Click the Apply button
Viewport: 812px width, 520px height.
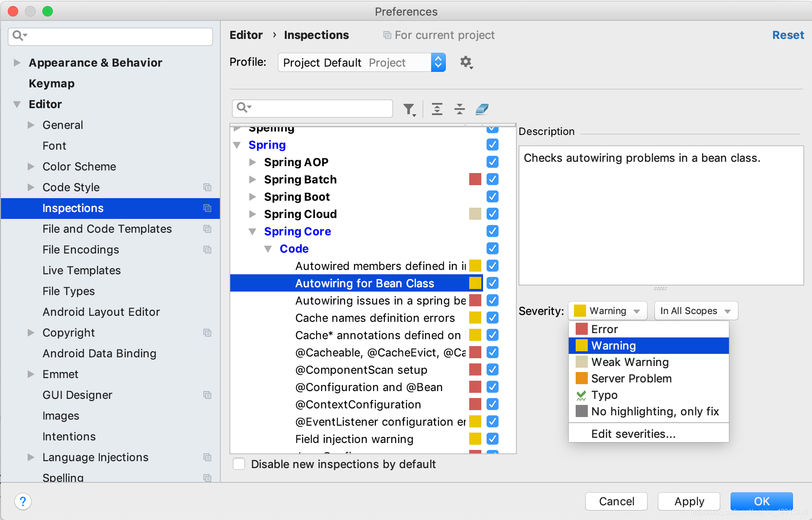[689, 501]
